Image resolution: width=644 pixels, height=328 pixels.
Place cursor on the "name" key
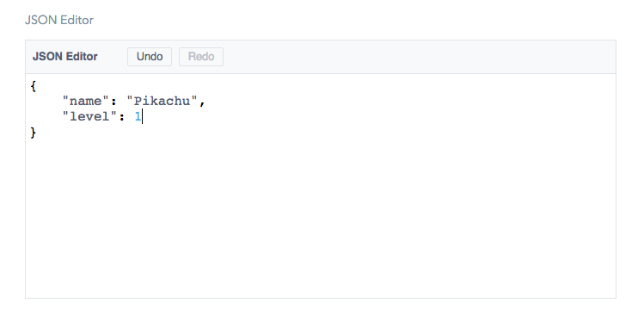85,101
